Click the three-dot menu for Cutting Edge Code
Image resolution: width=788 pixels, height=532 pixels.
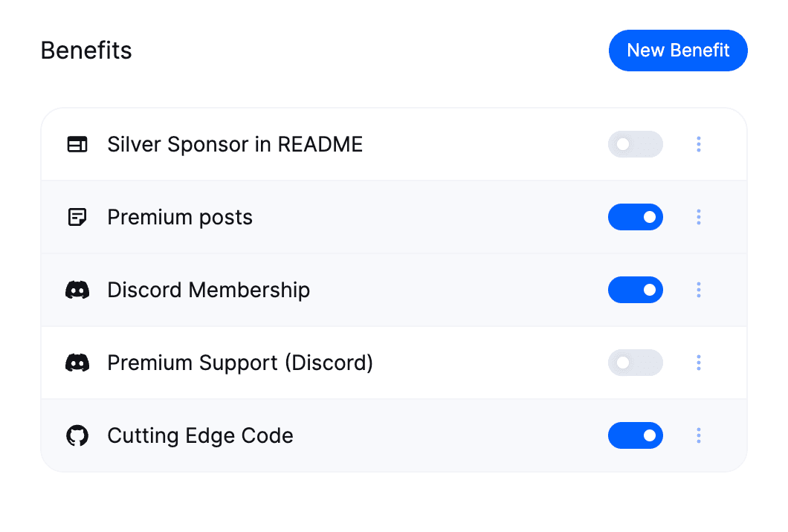pos(699,435)
